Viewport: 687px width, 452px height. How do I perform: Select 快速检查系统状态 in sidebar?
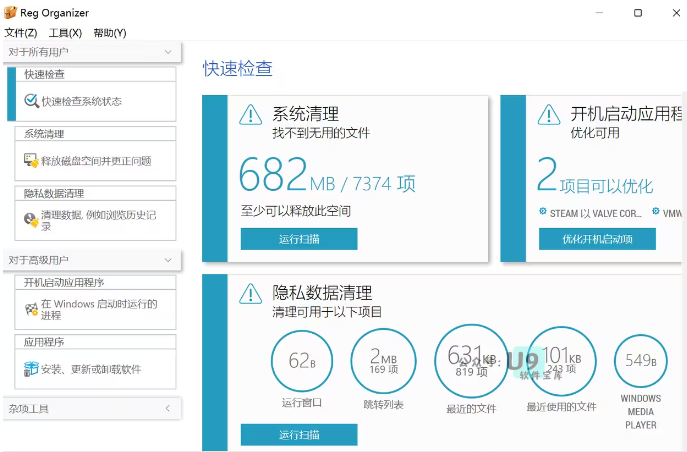click(96, 101)
